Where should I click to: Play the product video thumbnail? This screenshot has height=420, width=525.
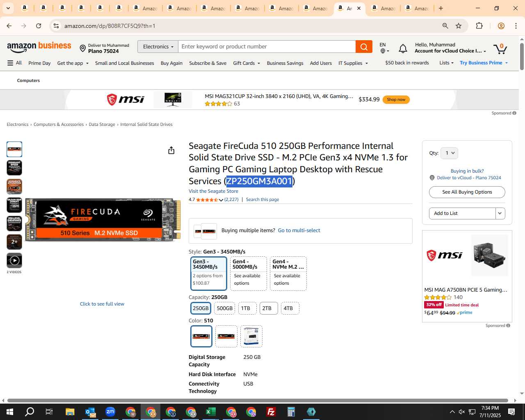(x=14, y=260)
